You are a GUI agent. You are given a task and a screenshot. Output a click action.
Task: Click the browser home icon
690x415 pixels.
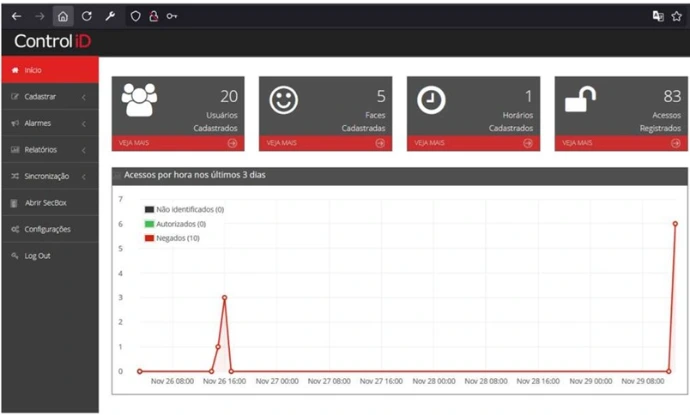pos(62,16)
